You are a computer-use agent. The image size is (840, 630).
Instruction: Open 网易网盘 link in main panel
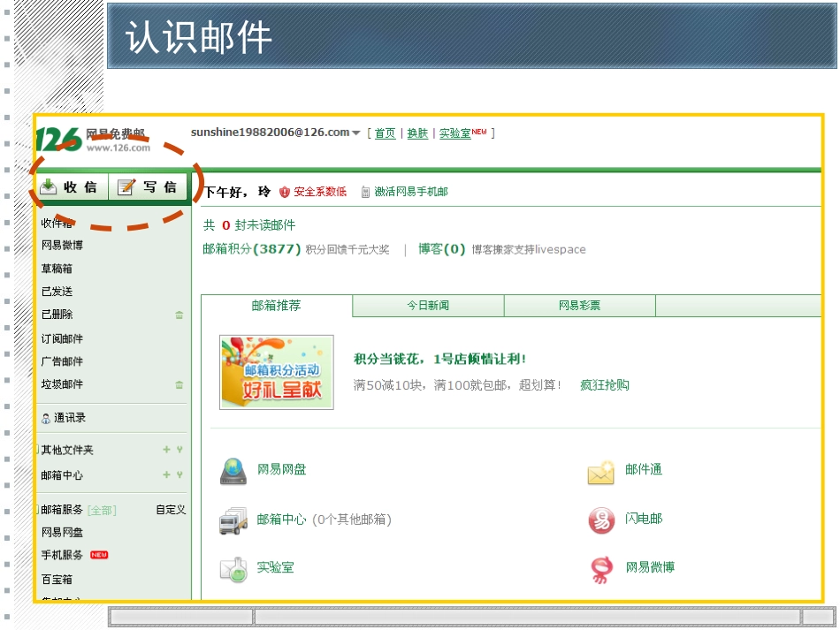(x=281, y=469)
